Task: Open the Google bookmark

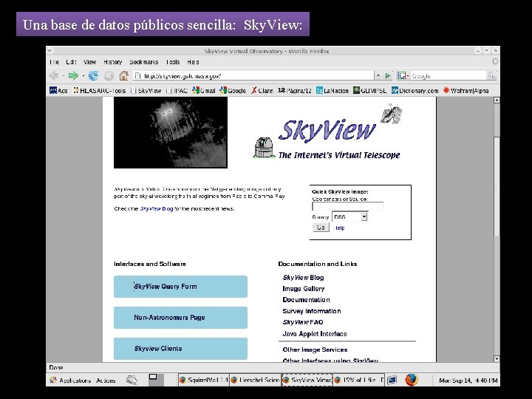Action: (x=233, y=91)
